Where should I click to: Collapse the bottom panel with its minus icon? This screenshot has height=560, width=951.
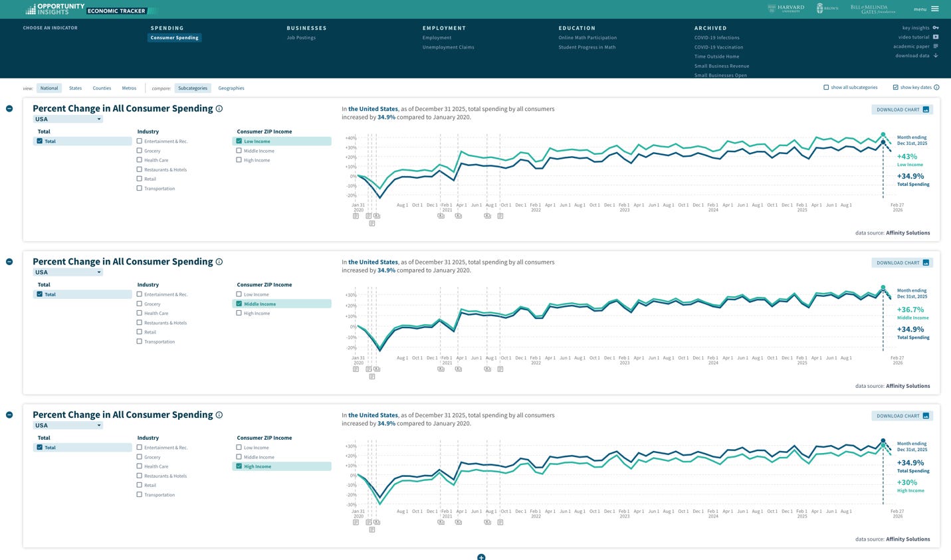click(x=9, y=415)
